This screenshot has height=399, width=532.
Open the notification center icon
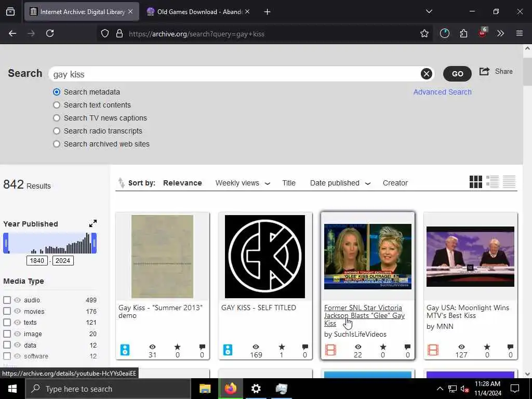click(515, 389)
